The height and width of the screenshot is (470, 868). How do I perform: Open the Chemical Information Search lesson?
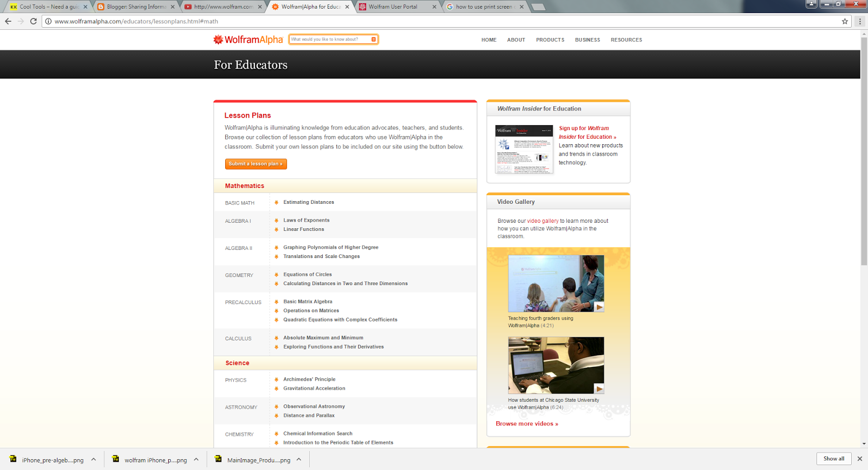click(x=318, y=434)
